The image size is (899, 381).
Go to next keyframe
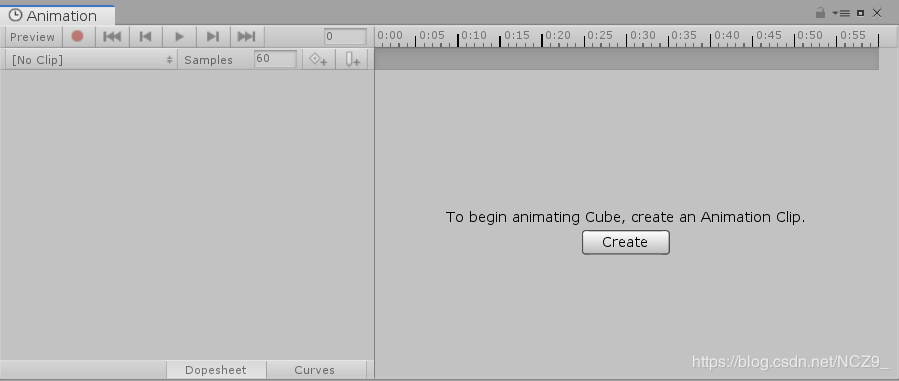click(213, 37)
